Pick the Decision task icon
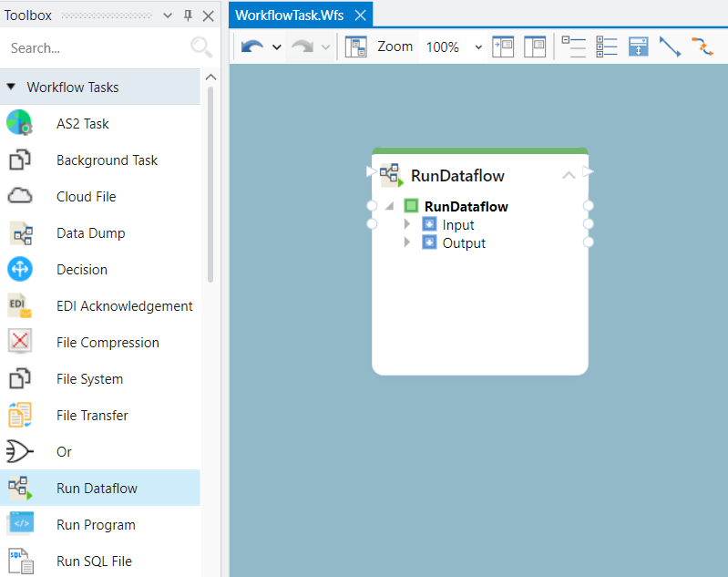 19,269
